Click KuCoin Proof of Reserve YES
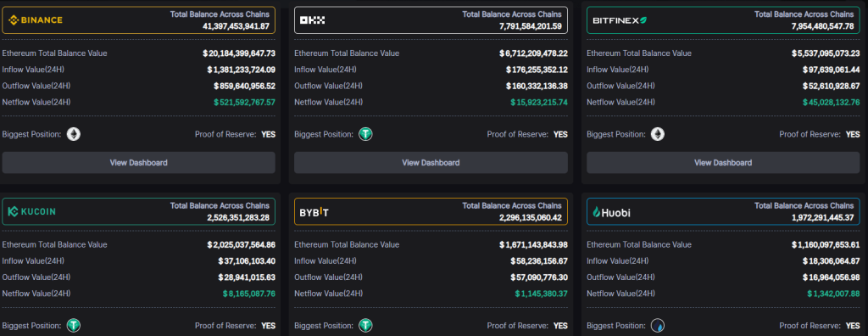This screenshot has width=868, height=336. 269,326
